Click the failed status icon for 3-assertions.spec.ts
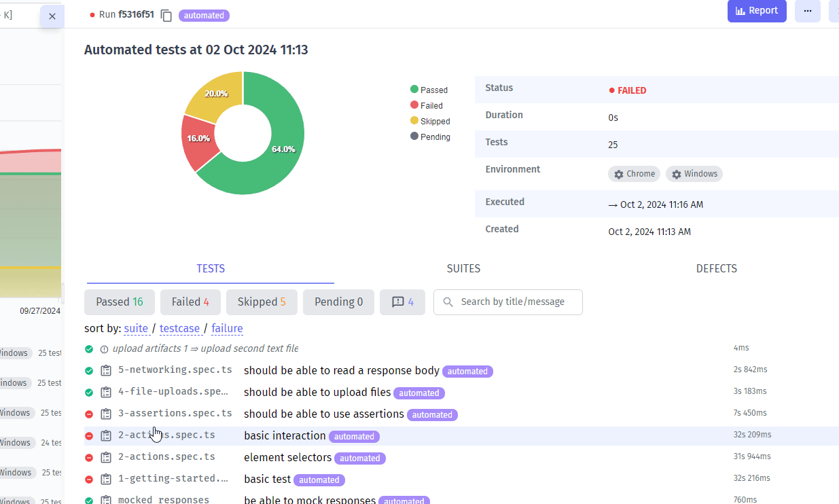This screenshot has height=504, width=839. [x=89, y=414]
